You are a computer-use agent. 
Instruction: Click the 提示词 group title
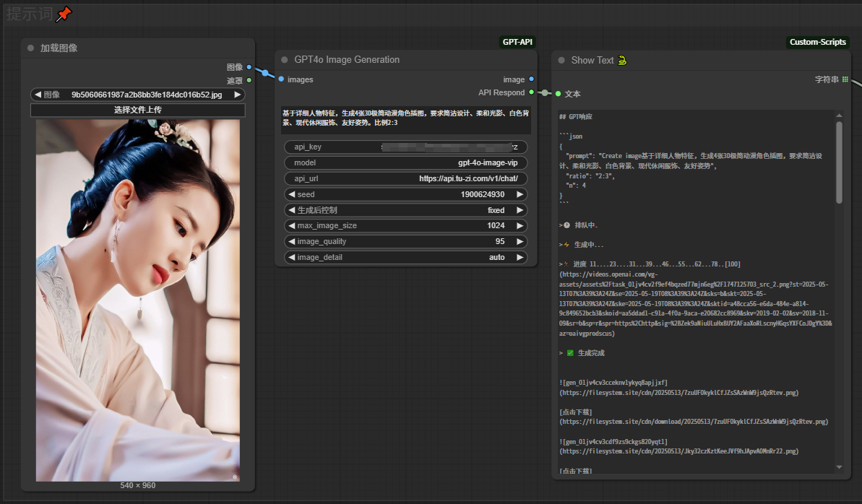(30, 14)
